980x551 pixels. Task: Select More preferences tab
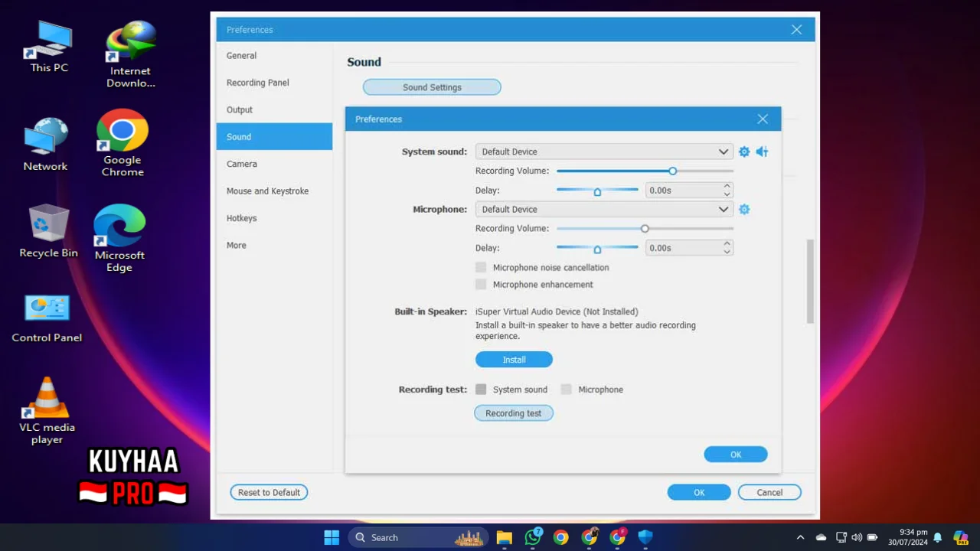[x=274, y=245]
